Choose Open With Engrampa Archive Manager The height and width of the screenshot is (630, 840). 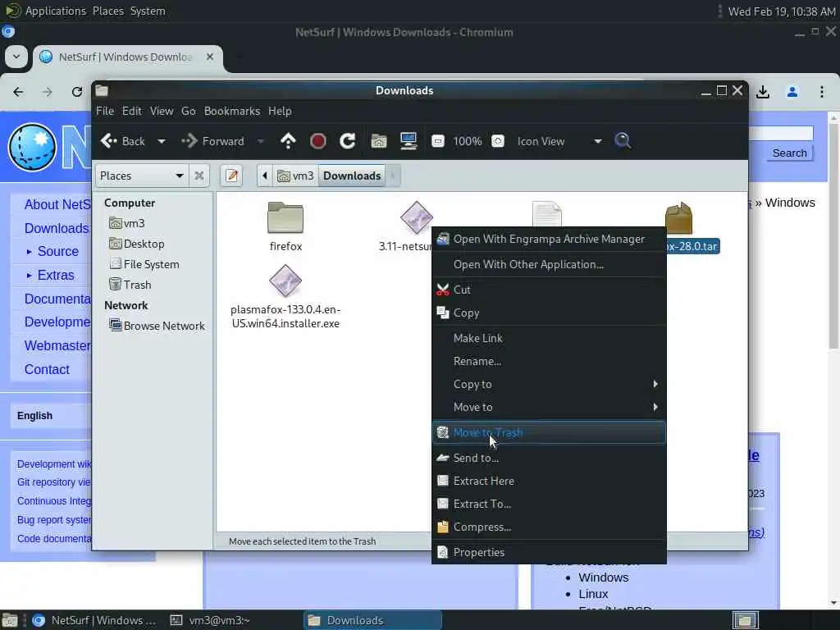click(x=549, y=239)
